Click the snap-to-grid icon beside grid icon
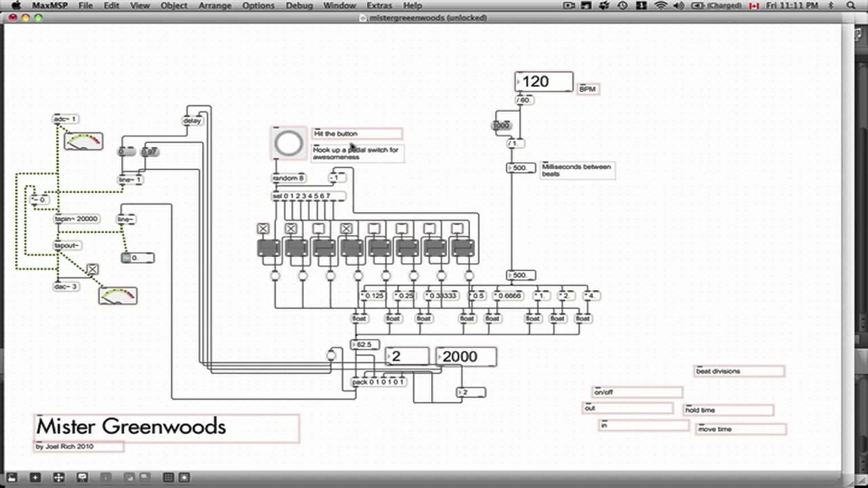This screenshot has width=868, height=488. (183, 478)
